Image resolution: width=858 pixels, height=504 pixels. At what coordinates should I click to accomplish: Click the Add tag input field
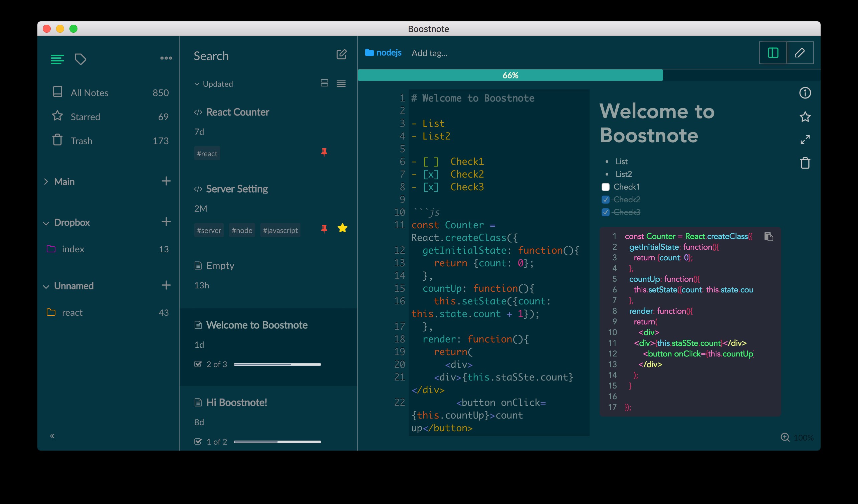[x=430, y=53]
